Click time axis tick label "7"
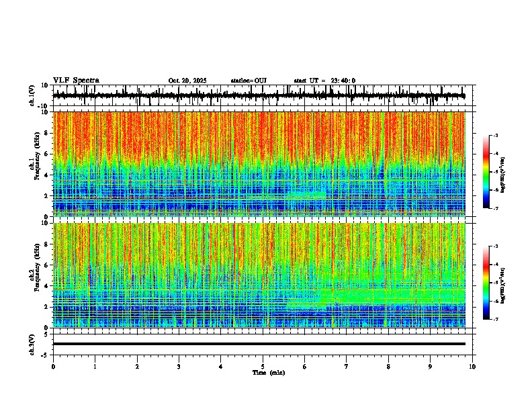 [347, 367]
